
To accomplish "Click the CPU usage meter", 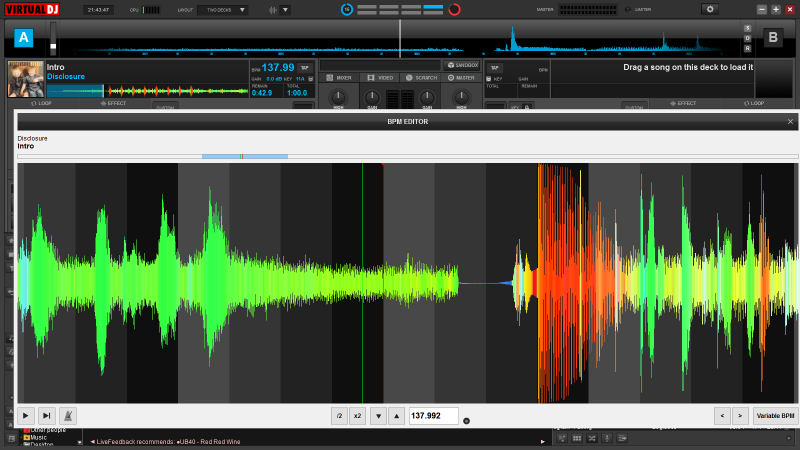I will (x=151, y=10).
